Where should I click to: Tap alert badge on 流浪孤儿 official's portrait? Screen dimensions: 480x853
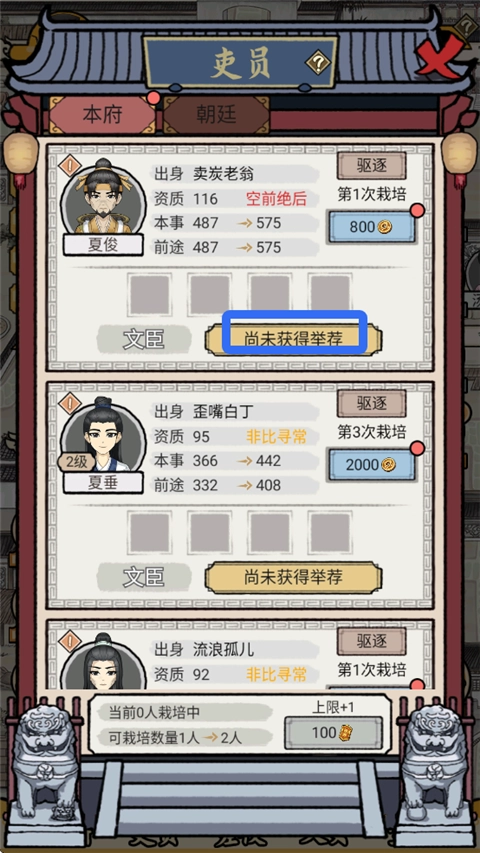(70, 641)
